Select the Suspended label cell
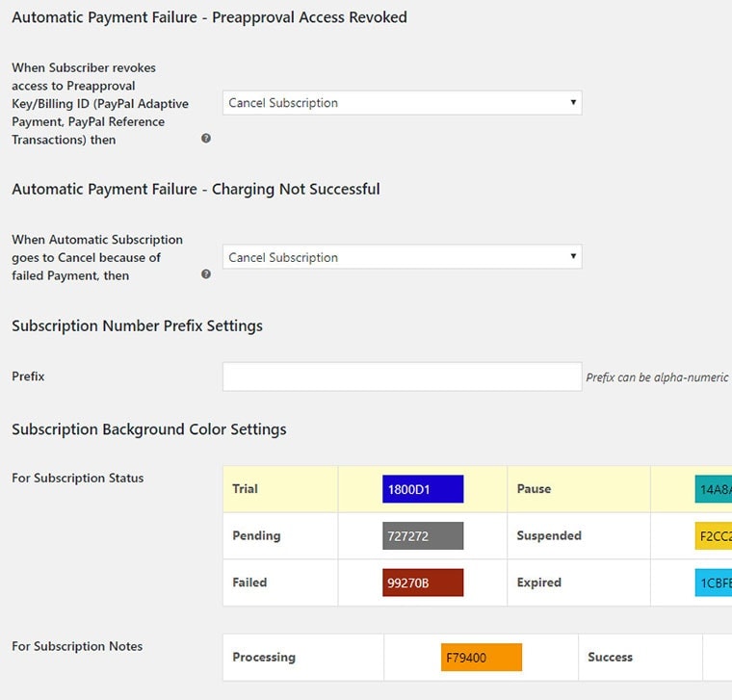Screen dimensions: 732x700 (x=549, y=535)
